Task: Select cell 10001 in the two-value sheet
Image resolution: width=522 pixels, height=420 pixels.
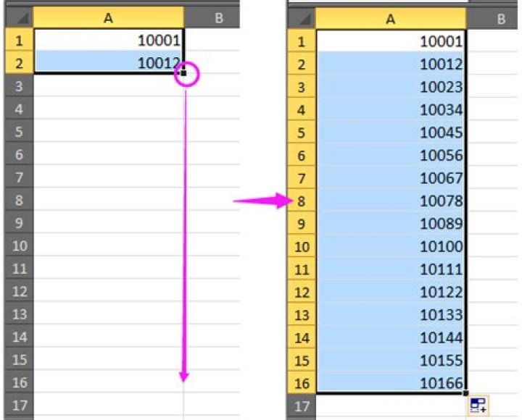Action: tap(109, 40)
